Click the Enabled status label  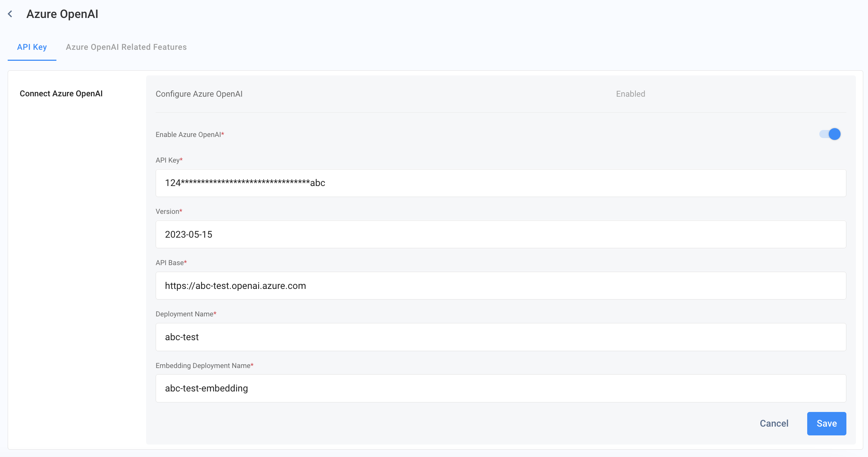pos(630,94)
